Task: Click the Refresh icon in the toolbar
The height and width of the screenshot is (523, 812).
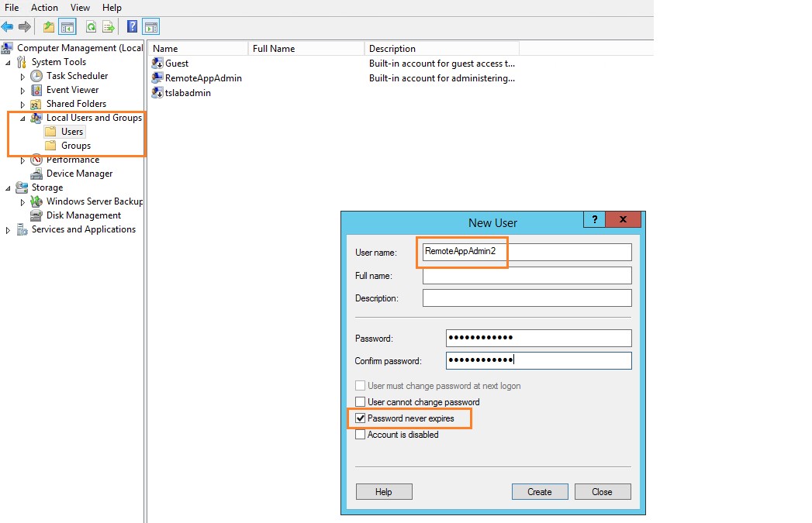Action: click(x=90, y=26)
